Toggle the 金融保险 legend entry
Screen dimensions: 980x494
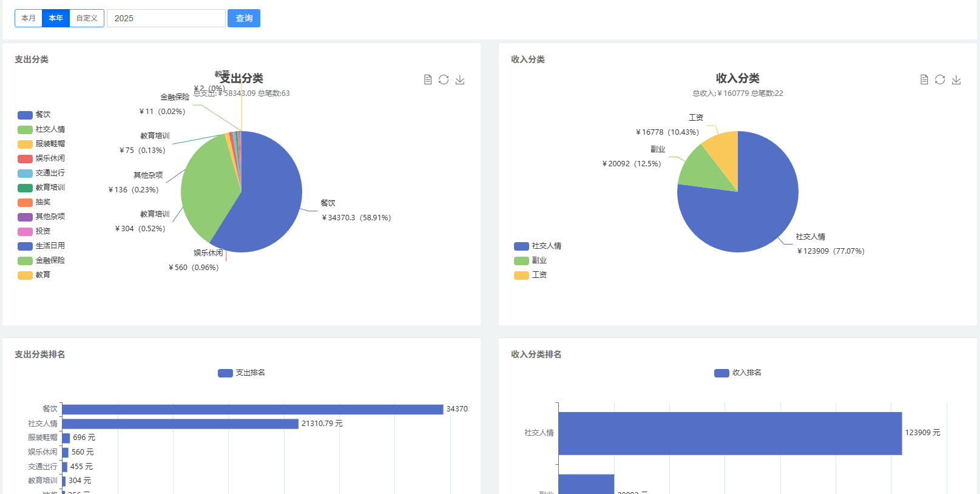tap(41, 260)
